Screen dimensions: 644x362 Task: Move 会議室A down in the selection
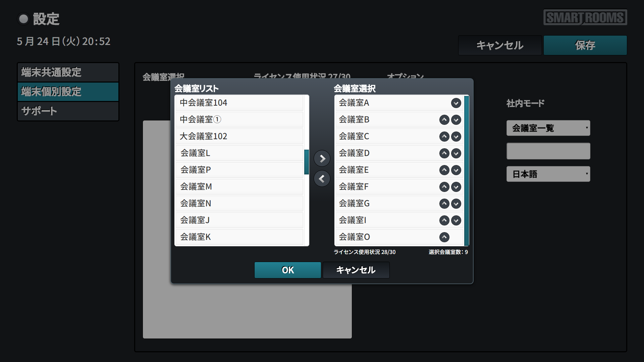(x=456, y=103)
